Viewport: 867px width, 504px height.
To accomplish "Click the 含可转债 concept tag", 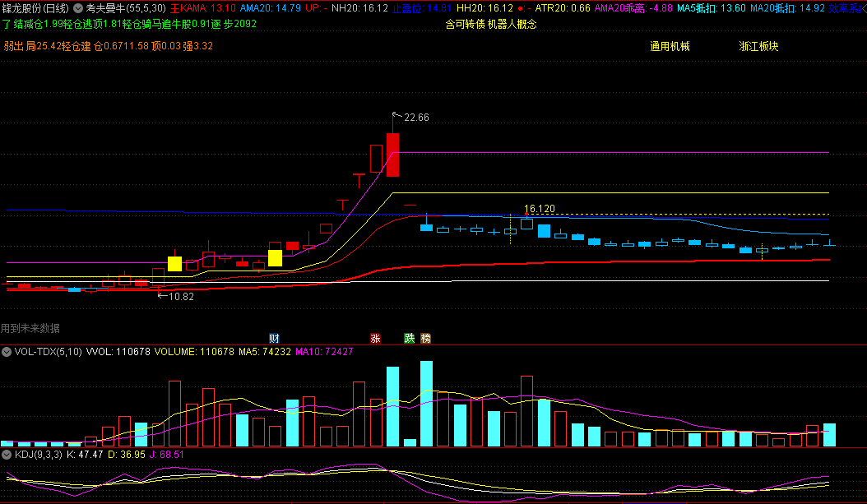I will pyautogui.click(x=465, y=25).
